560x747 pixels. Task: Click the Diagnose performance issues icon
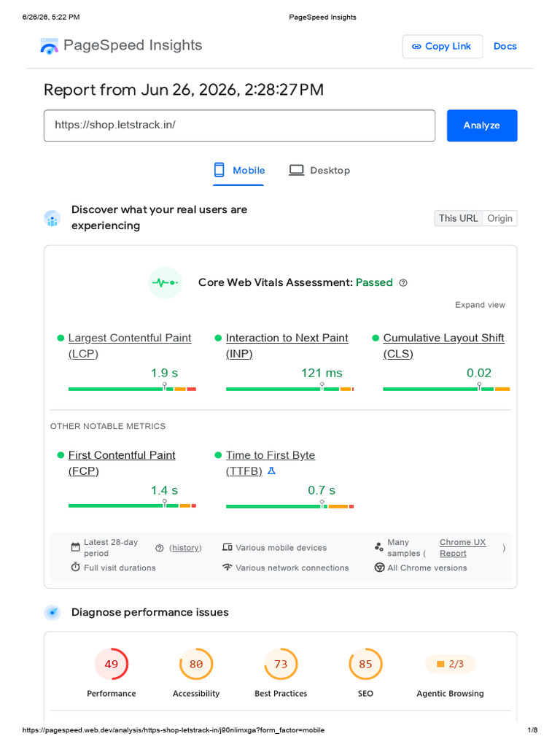[x=52, y=612]
